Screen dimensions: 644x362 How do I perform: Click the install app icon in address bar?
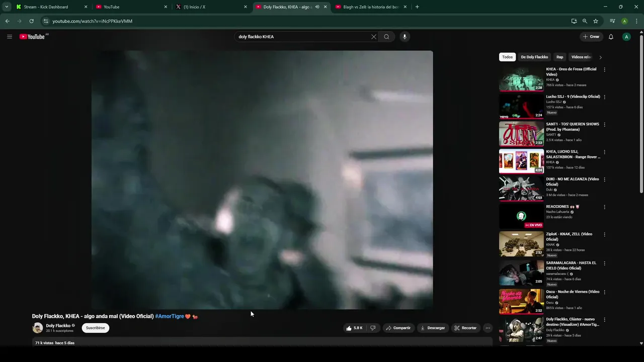pos(574,21)
